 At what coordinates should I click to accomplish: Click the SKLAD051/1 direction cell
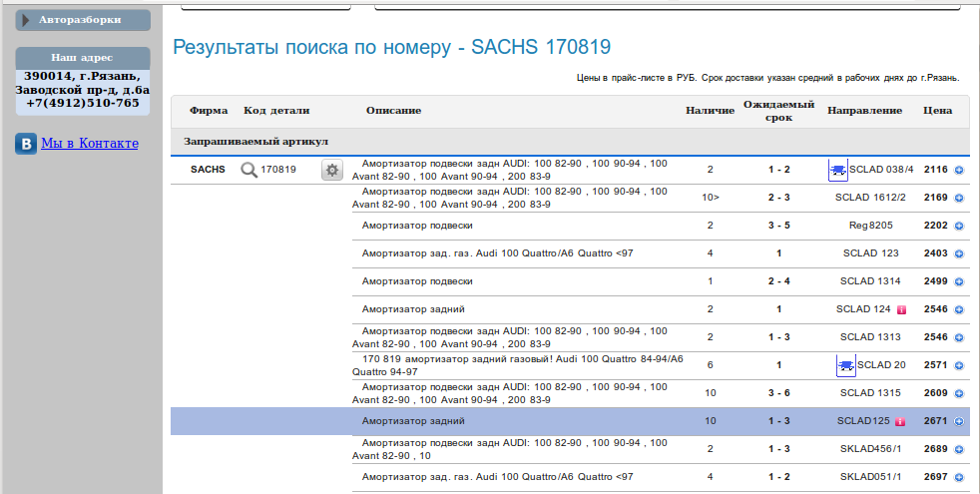point(870,477)
